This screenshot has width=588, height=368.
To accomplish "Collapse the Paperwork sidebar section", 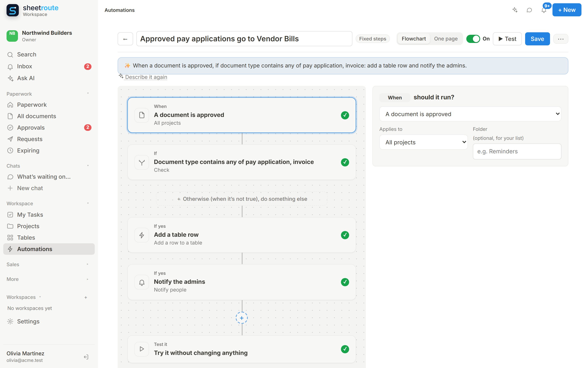I will pos(49,94).
